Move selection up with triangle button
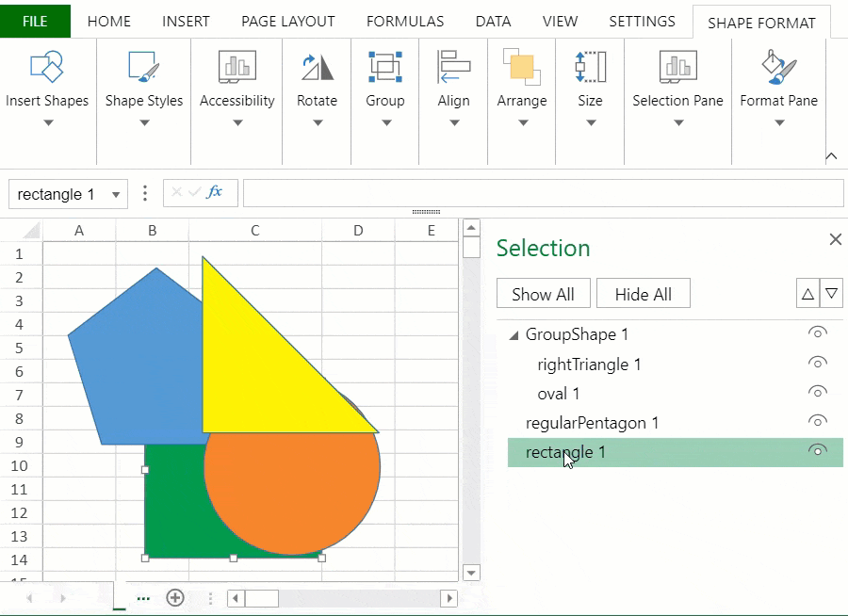The width and height of the screenshot is (848, 616). (808, 294)
